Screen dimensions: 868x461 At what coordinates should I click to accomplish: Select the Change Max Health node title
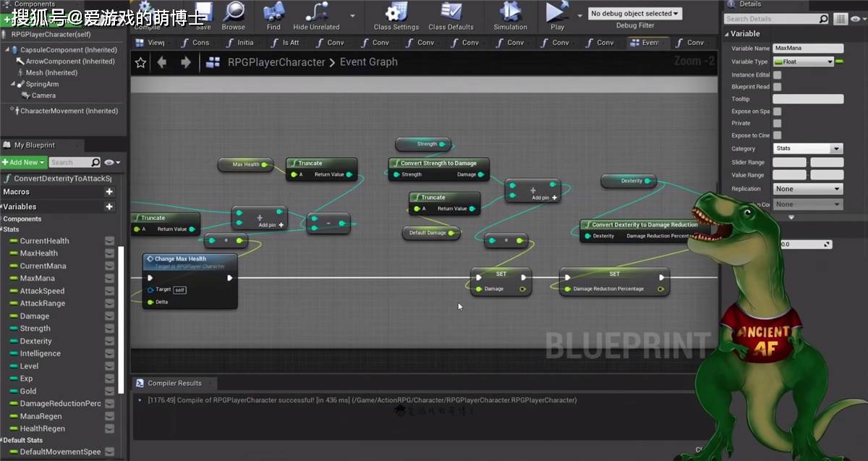pos(180,259)
